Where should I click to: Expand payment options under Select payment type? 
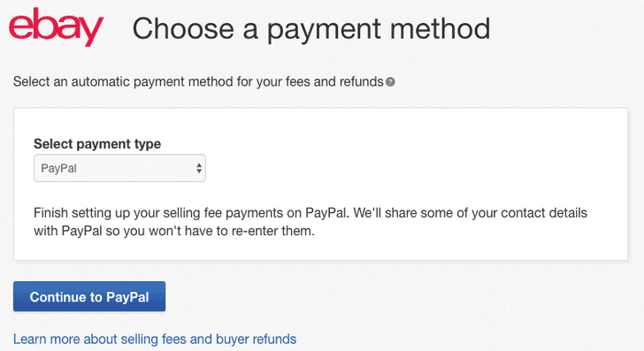(x=119, y=168)
